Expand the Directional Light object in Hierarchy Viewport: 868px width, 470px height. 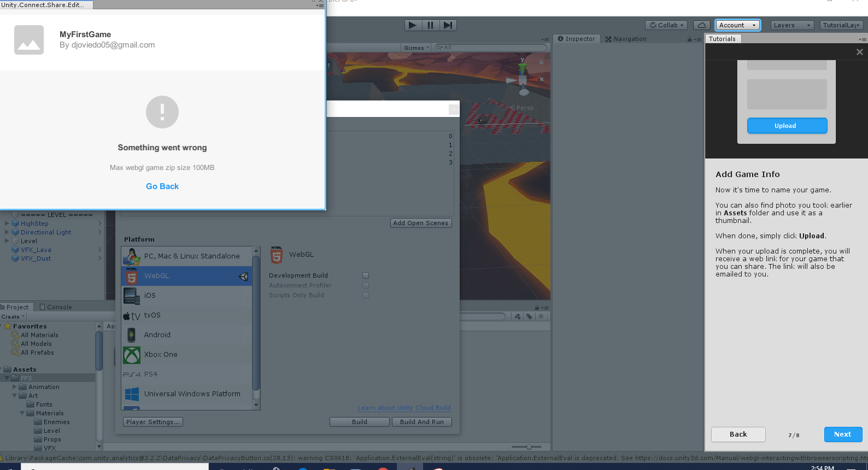[x=7, y=232]
